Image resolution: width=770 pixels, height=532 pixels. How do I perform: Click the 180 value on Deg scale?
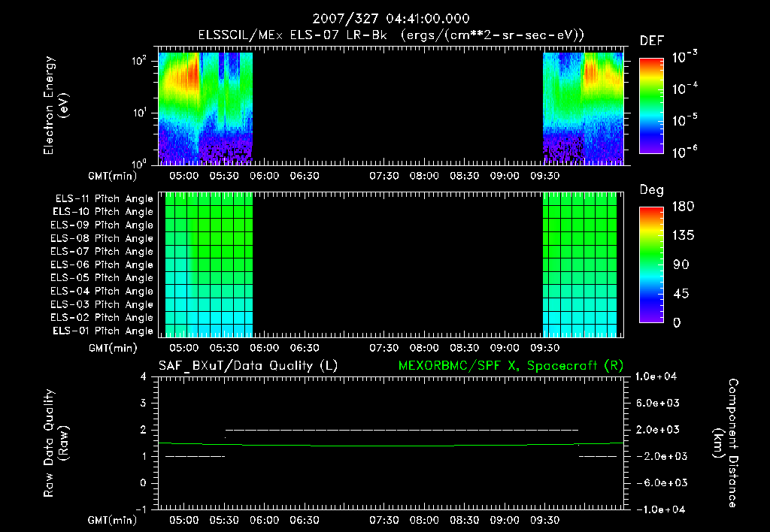point(683,207)
